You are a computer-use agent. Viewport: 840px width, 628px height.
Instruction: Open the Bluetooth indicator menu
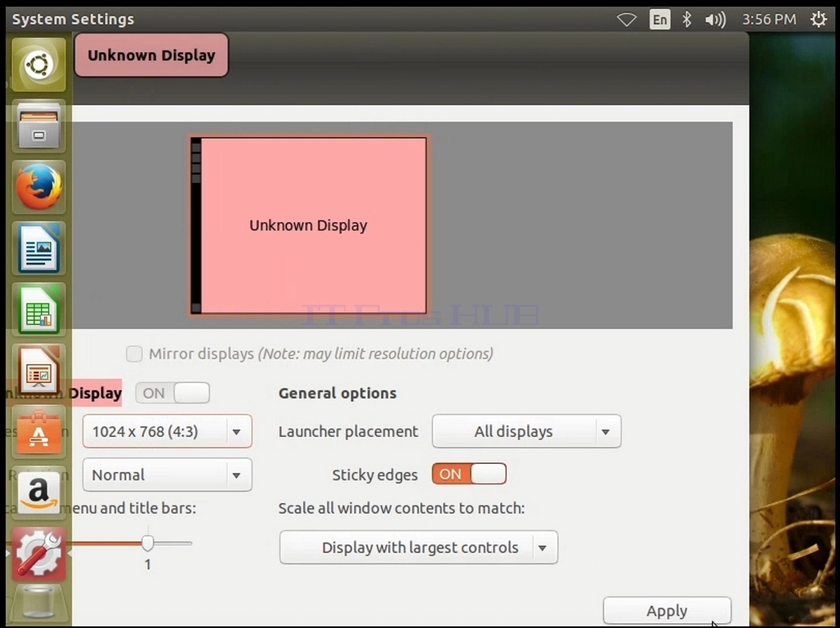(686, 20)
